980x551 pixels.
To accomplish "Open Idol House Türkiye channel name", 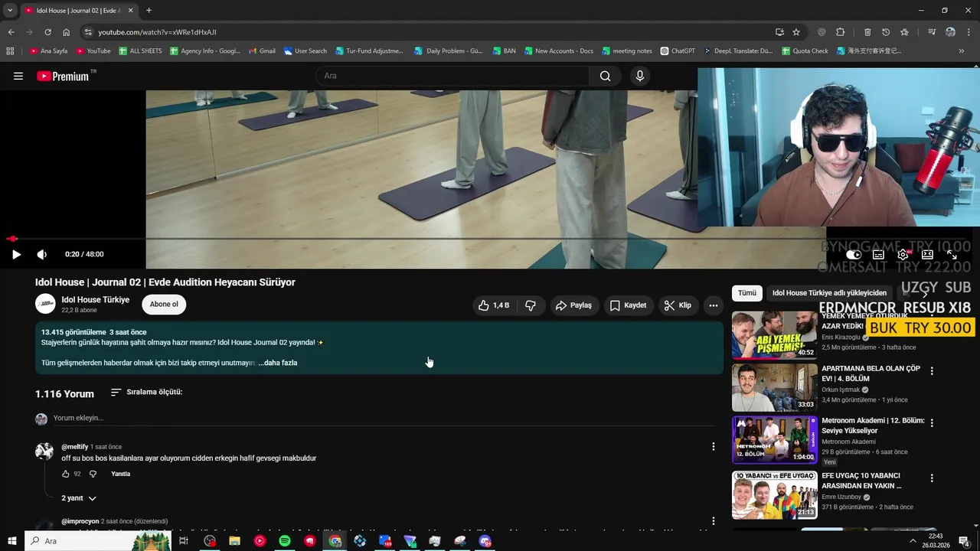I will point(96,300).
